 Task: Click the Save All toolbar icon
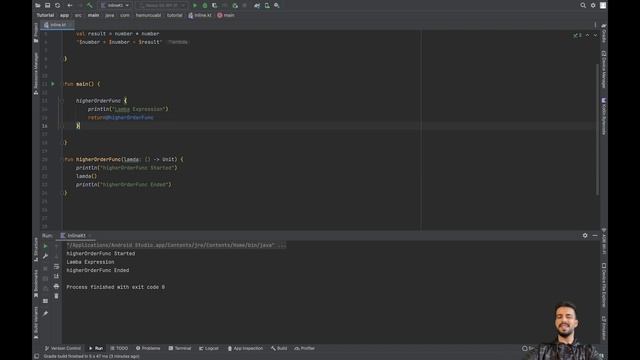point(47,5)
